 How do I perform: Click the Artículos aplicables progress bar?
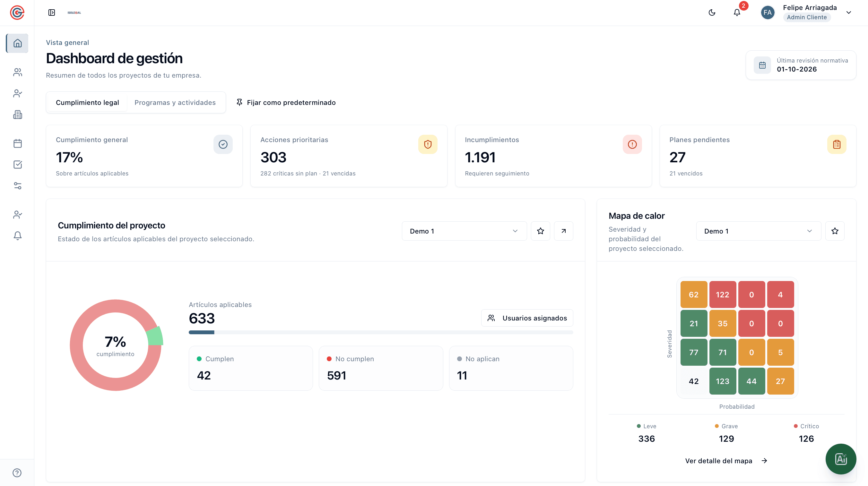[381, 332]
